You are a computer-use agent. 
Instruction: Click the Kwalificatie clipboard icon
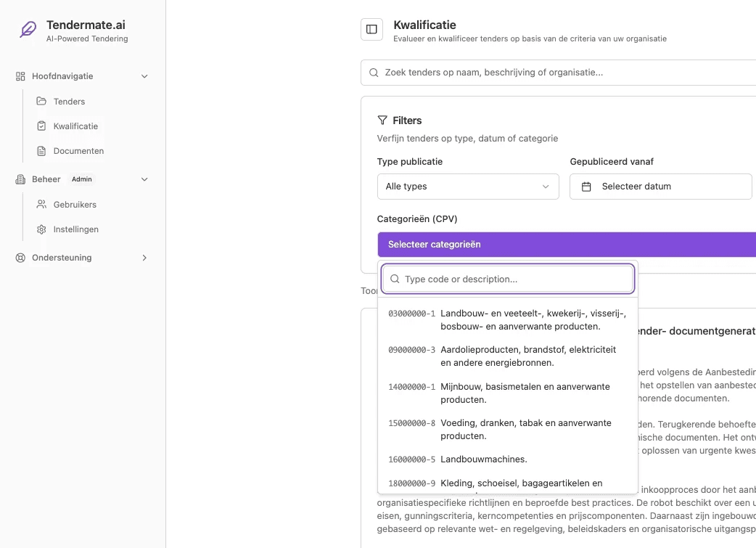[41, 126]
